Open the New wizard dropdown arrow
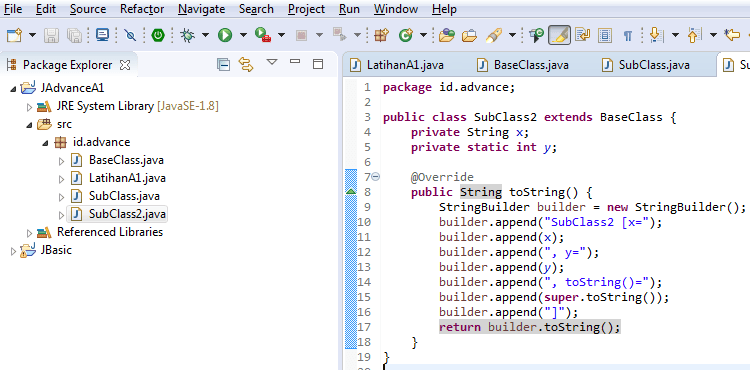The width and height of the screenshot is (750, 370). point(33,35)
